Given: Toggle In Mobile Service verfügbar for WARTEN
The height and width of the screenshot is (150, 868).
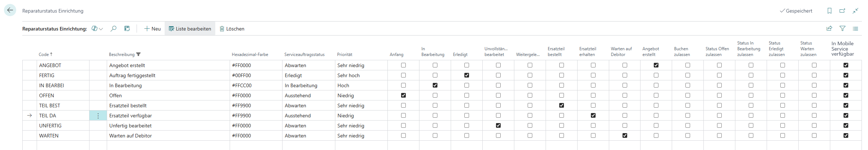Looking at the screenshot, I should pyautogui.click(x=846, y=136).
